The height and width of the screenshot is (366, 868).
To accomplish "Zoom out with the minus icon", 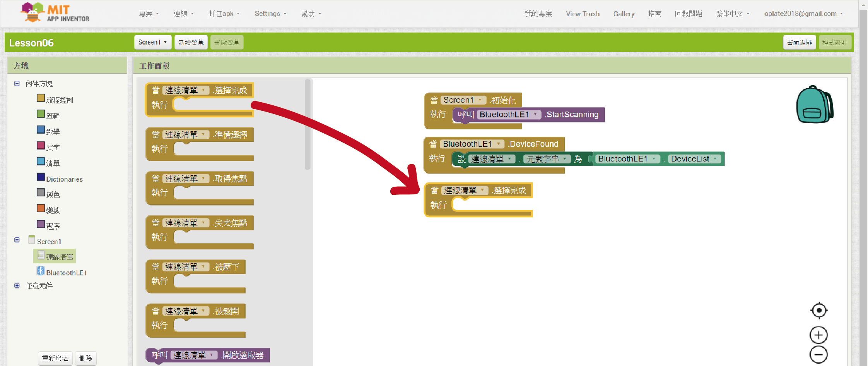I will pos(818,354).
